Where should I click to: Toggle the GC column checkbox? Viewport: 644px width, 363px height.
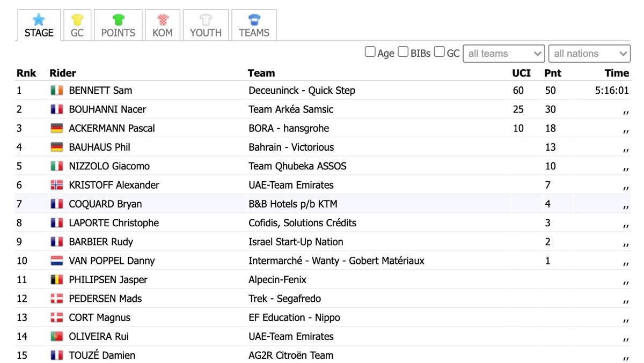click(439, 52)
